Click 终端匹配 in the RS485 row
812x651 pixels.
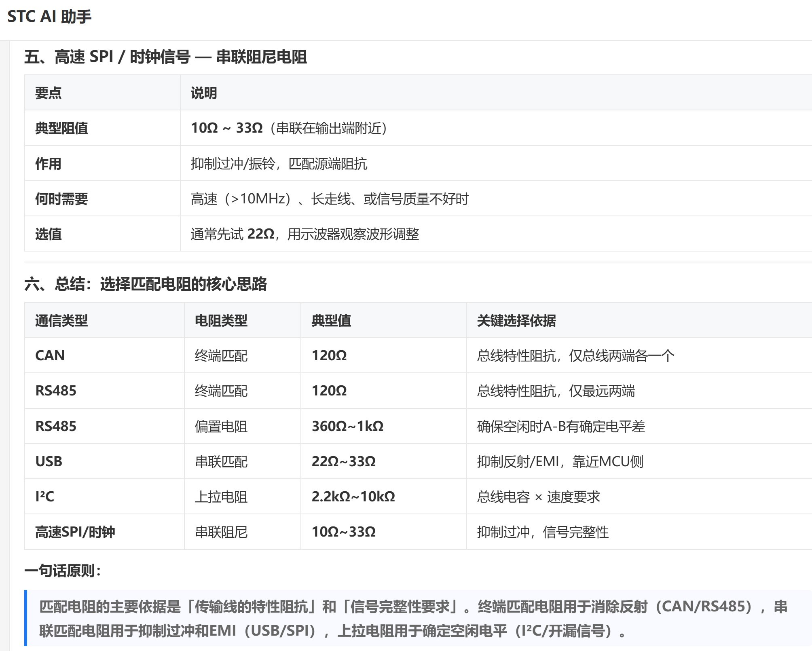click(x=221, y=391)
